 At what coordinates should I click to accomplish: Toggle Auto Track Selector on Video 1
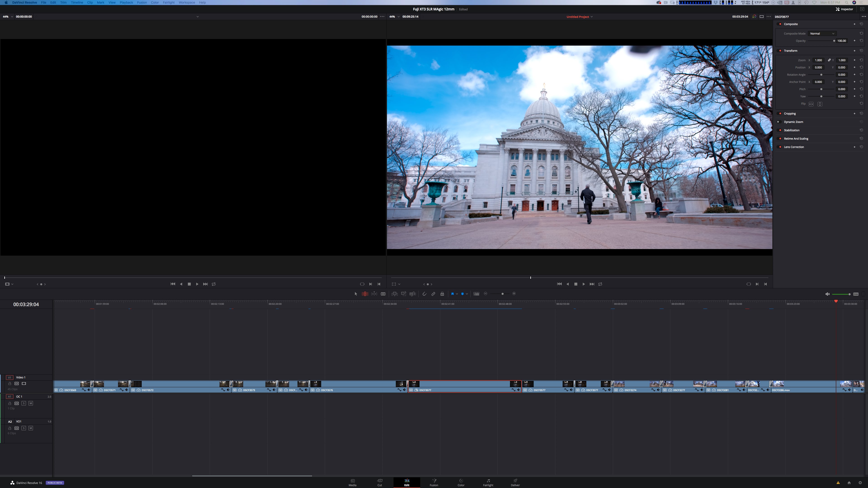point(17,383)
